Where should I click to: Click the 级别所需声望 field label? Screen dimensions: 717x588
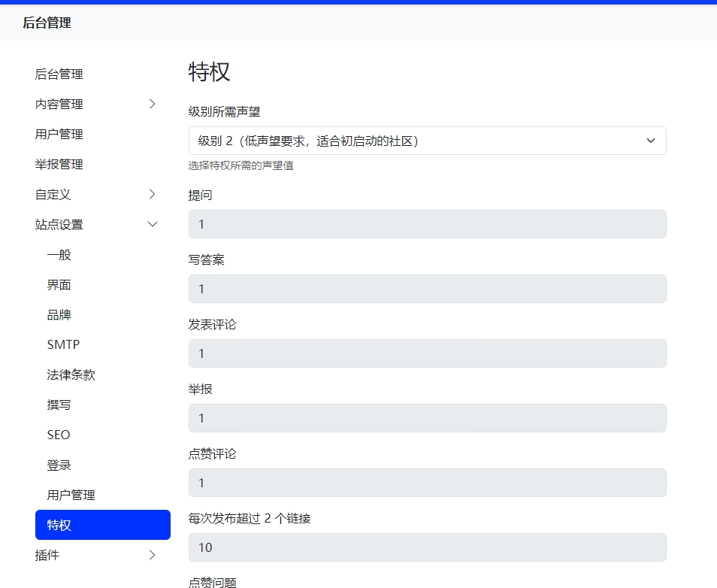point(224,111)
